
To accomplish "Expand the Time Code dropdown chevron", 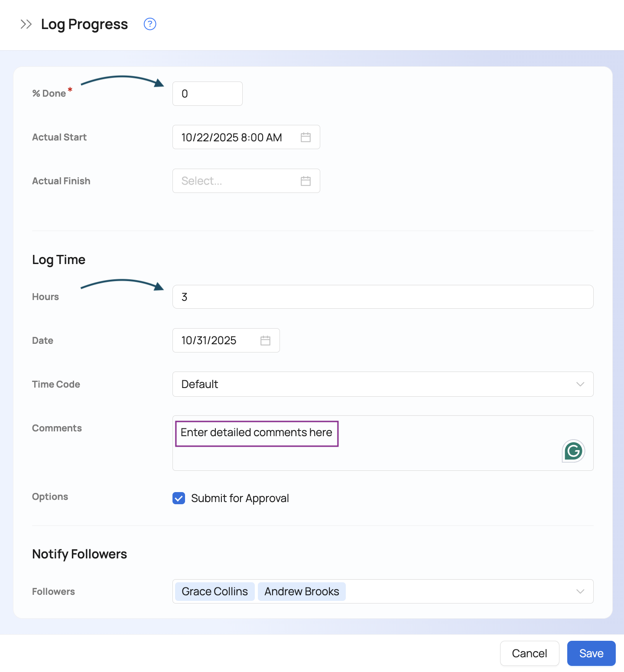I will [580, 385].
